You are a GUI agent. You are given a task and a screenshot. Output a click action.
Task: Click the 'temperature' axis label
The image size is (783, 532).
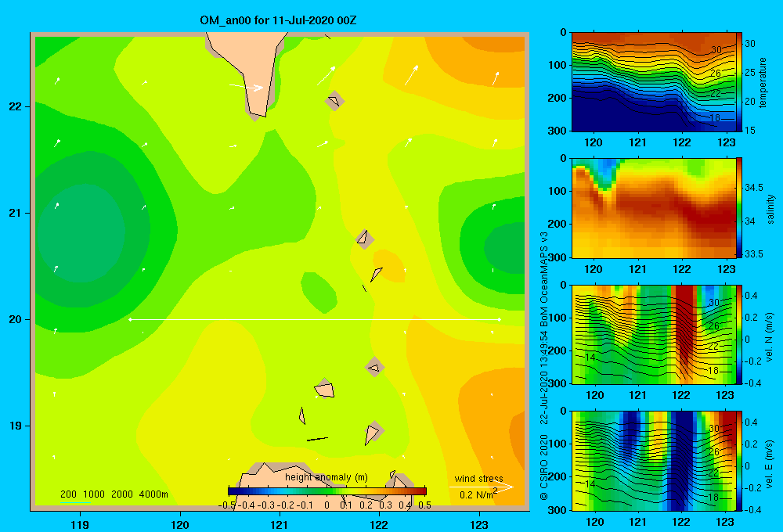762,82
